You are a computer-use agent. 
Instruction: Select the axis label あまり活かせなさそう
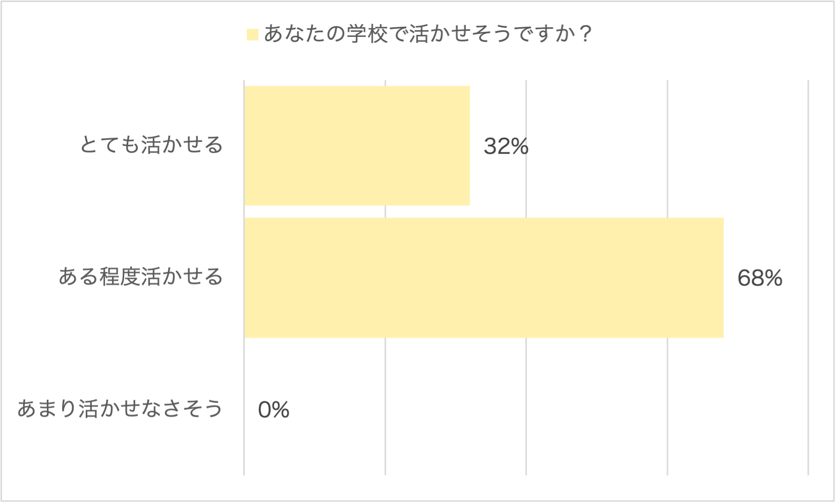pyautogui.click(x=120, y=409)
